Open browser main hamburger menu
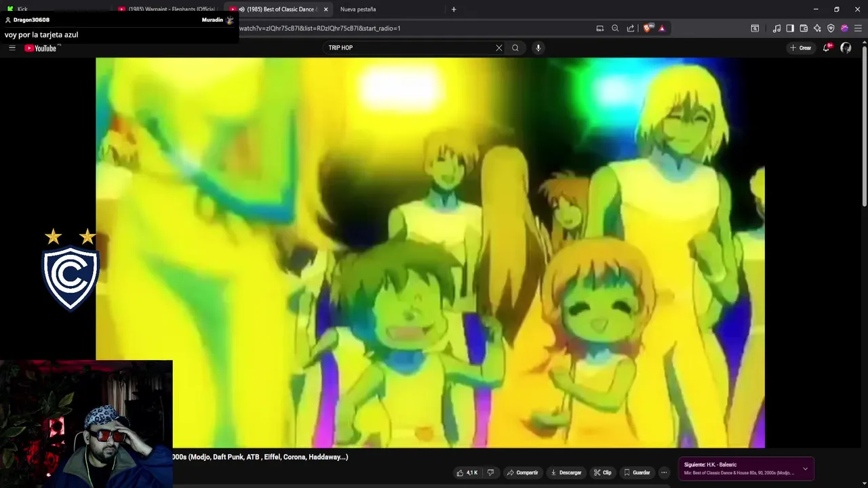This screenshot has height=488, width=868. tap(858, 28)
